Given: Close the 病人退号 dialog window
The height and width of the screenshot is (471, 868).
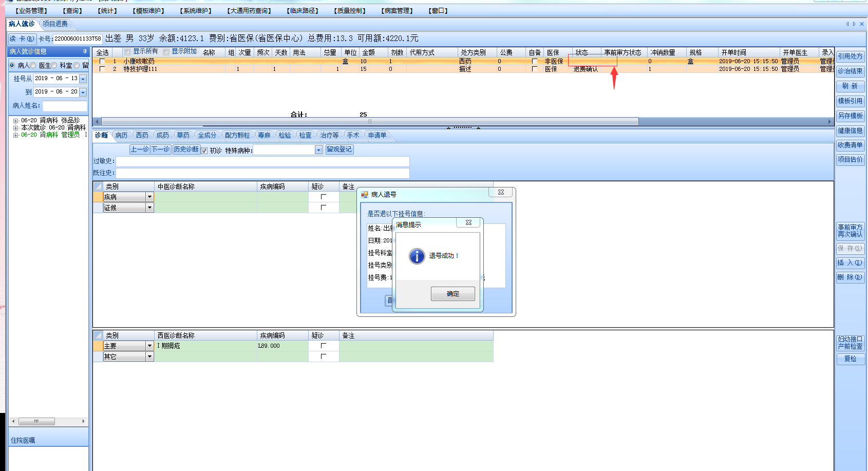Looking at the screenshot, I should [x=501, y=192].
